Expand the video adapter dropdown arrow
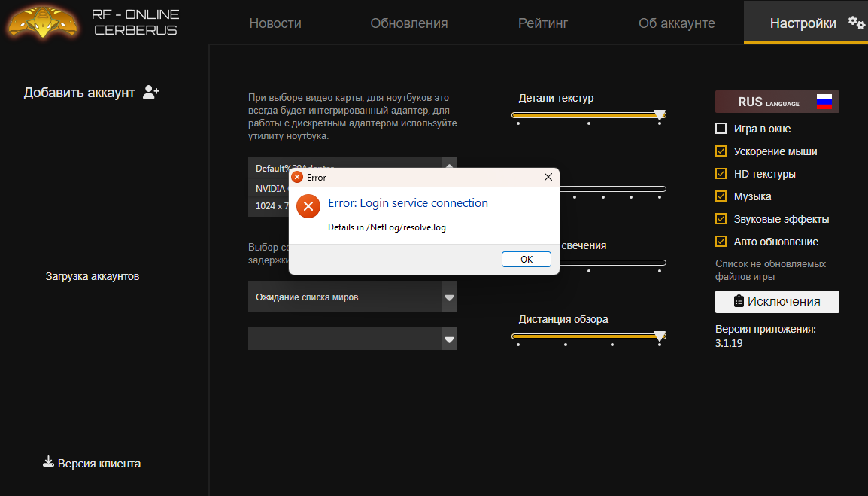Image resolution: width=868 pixels, height=496 pixels. coord(449,166)
